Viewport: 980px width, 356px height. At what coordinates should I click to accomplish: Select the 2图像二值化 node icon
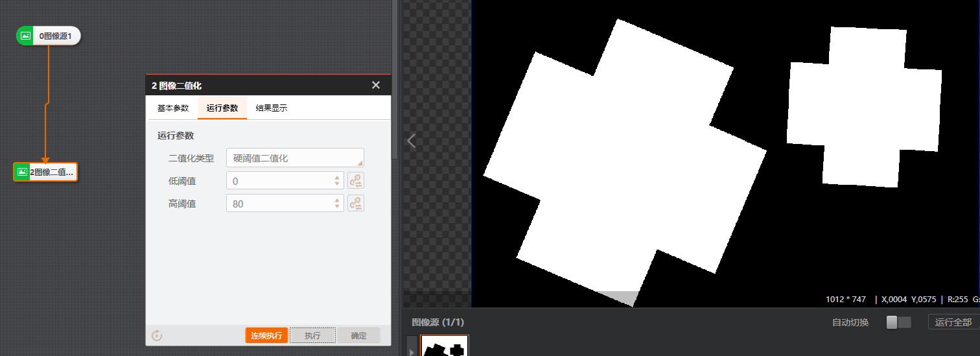pyautogui.click(x=22, y=172)
